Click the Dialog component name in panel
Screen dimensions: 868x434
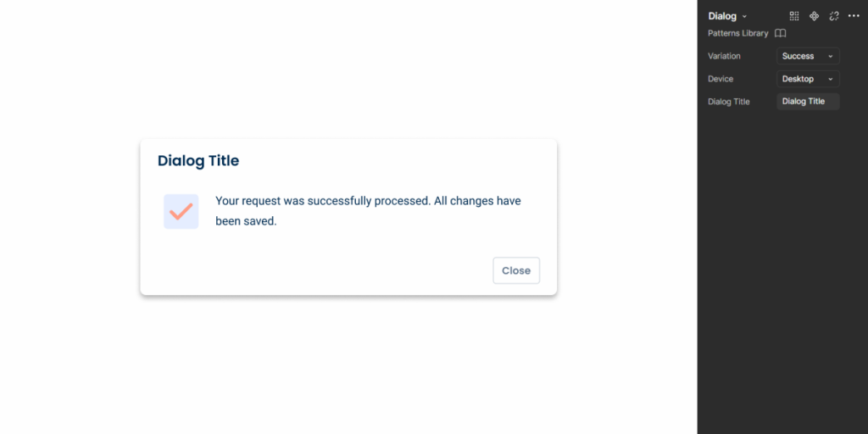click(722, 16)
